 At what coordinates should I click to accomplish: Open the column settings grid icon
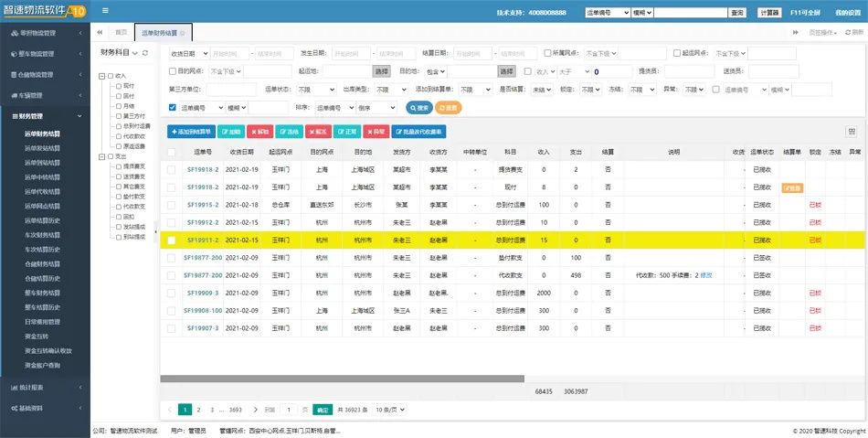tap(852, 132)
